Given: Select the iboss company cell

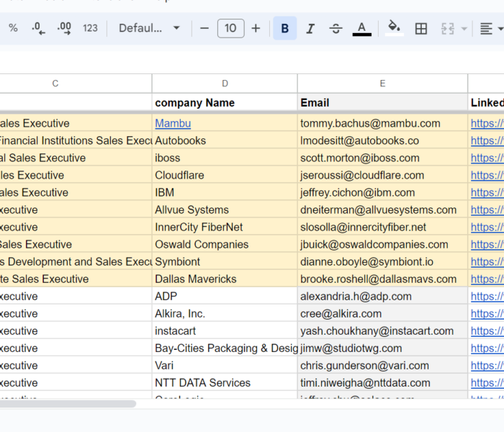Looking at the screenshot, I should coord(225,158).
